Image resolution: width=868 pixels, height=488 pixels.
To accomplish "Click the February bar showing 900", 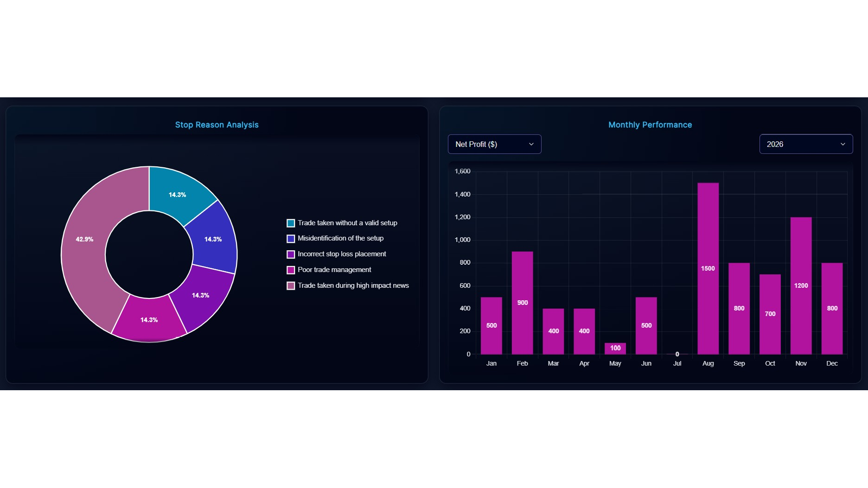I will point(522,303).
